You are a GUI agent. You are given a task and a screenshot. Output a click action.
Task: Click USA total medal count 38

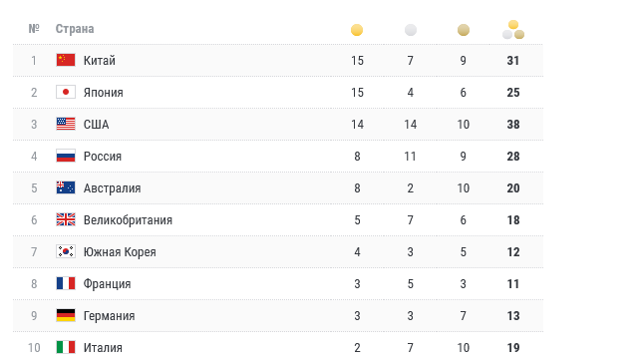coord(513,124)
